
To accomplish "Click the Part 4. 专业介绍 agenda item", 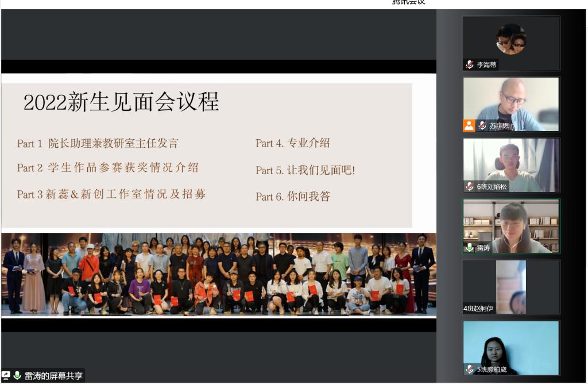I will click(x=293, y=143).
